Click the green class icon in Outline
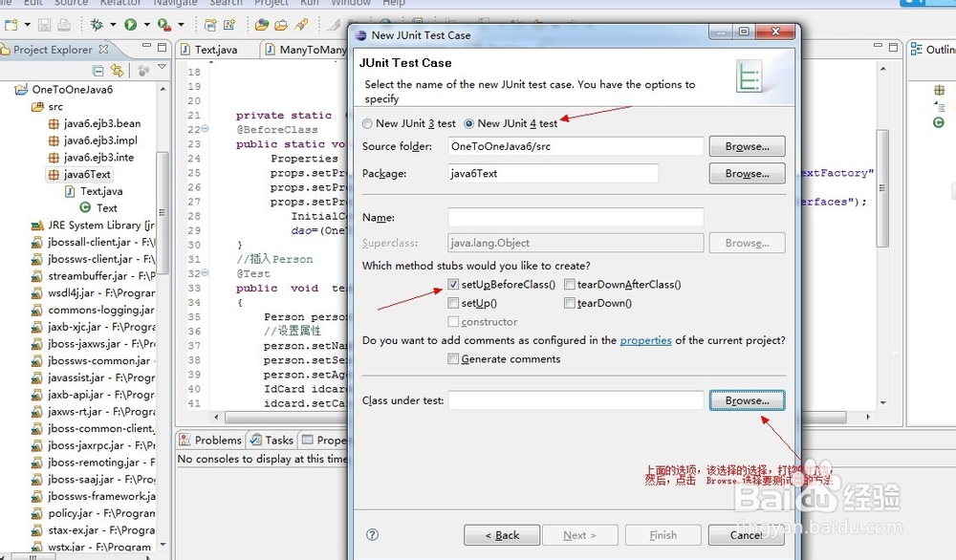This screenshot has width=956, height=560. click(939, 122)
